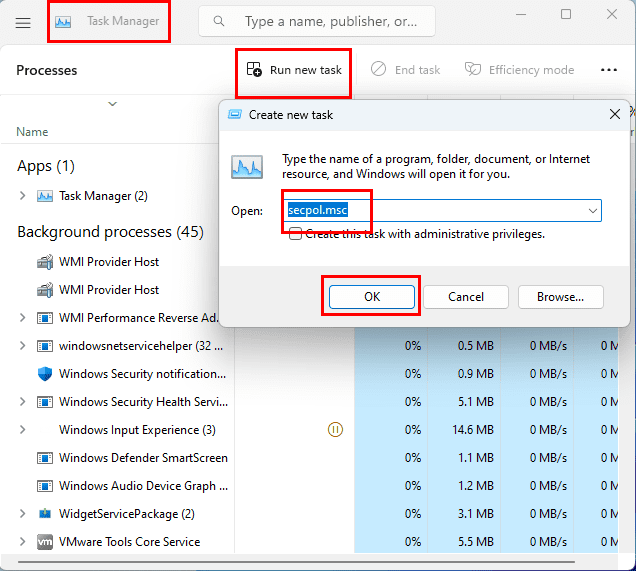Image resolution: width=636 pixels, height=571 pixels.
Task: Open the hamburger navigation menu
Action: click(23, 22)
